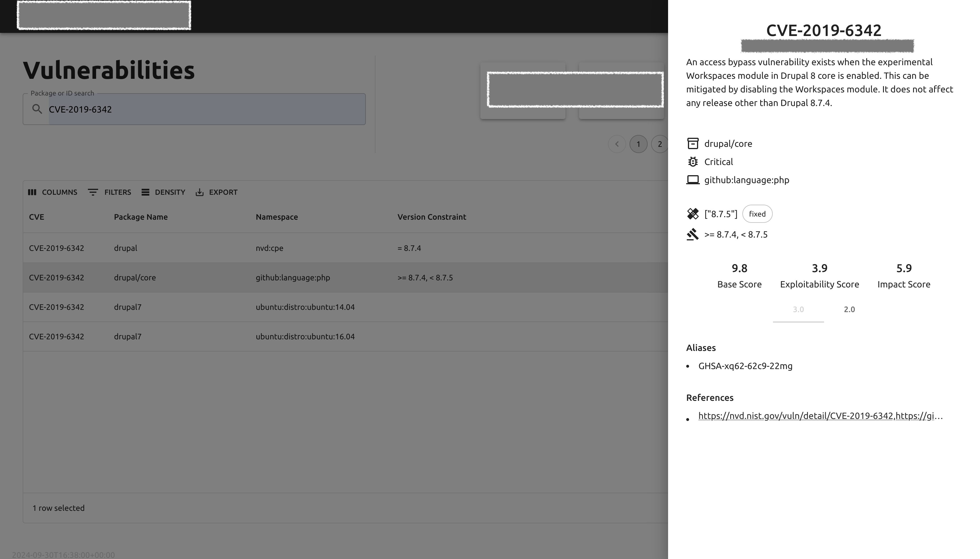The image size is (980, 559).
Task: Click the >= 8.7.4, < 8.7.5 table cell
Action: point(425,278)
